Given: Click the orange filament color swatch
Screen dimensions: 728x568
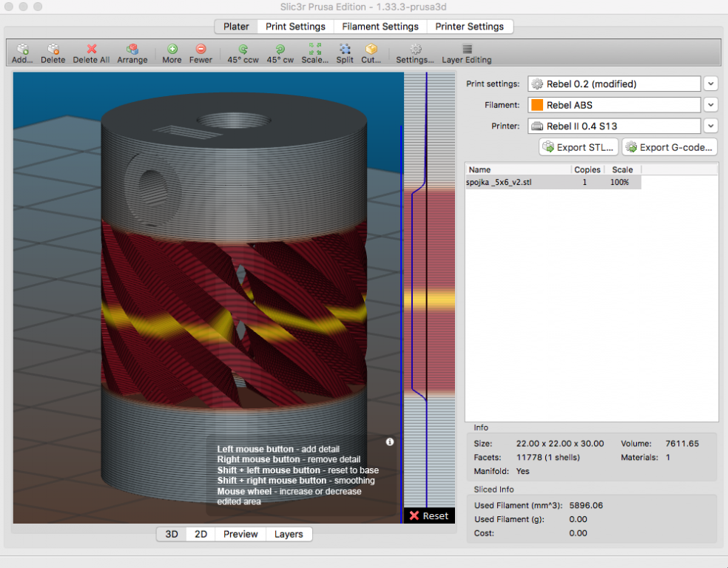Looking at the screenshot, I should (537, 105).
